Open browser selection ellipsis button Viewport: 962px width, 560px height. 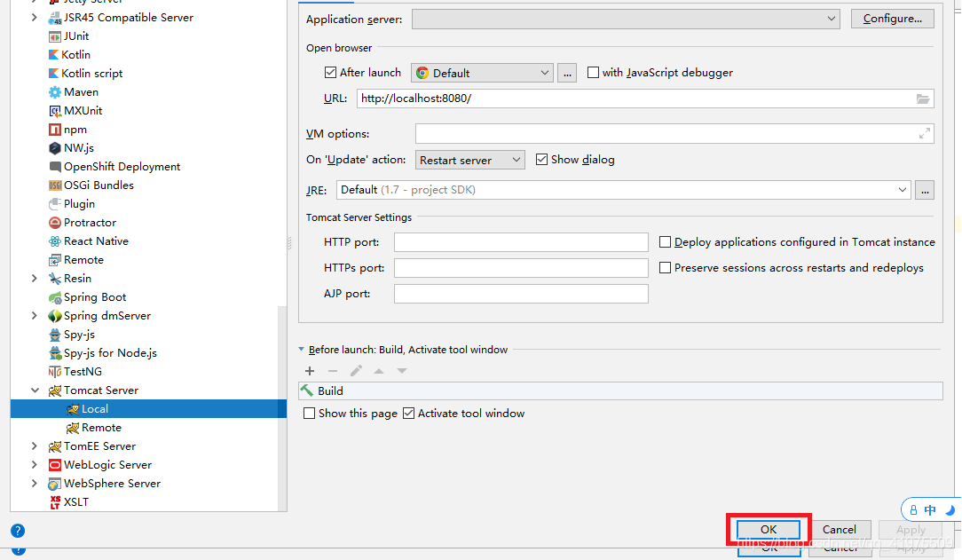567,73
